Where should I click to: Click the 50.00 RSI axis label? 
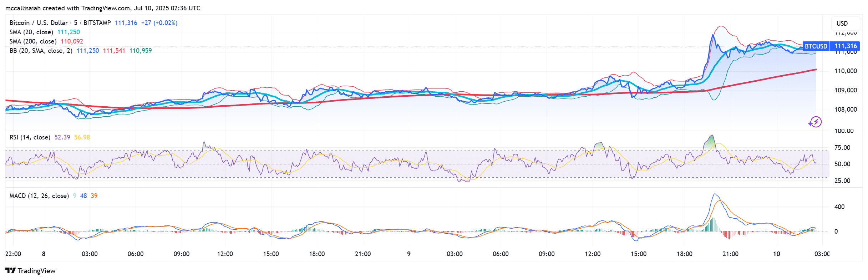point(842,164)
